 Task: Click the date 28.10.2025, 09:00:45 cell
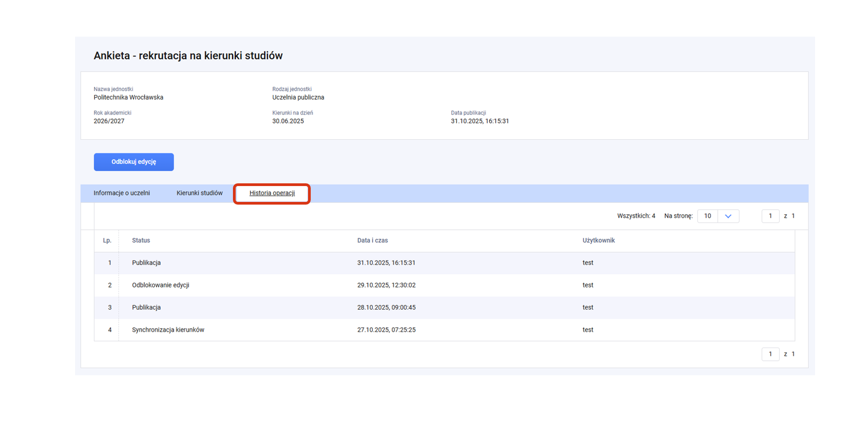tap(386, 307)
